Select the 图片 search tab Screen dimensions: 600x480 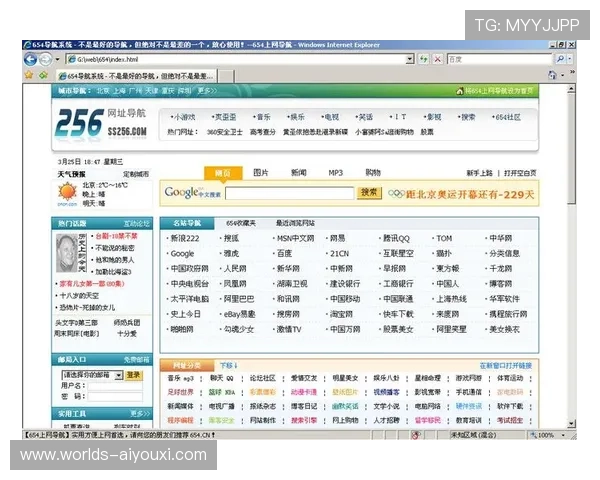261,173
